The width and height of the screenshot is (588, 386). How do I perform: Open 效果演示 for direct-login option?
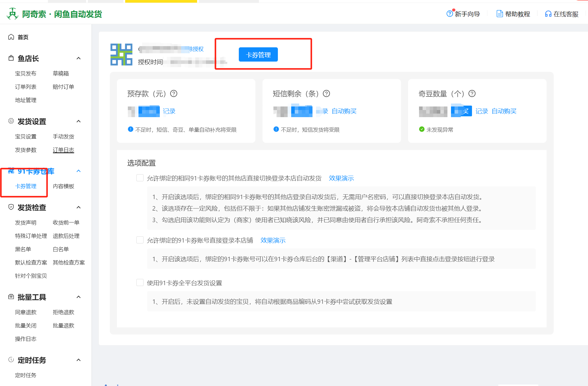click(273, 240)
